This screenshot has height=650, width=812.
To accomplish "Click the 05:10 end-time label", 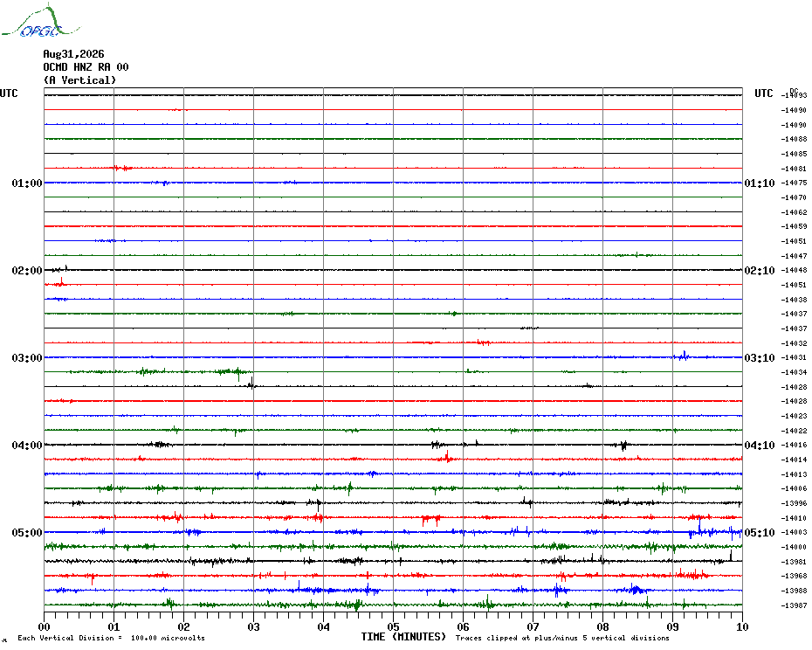I will tap(760, 532).
